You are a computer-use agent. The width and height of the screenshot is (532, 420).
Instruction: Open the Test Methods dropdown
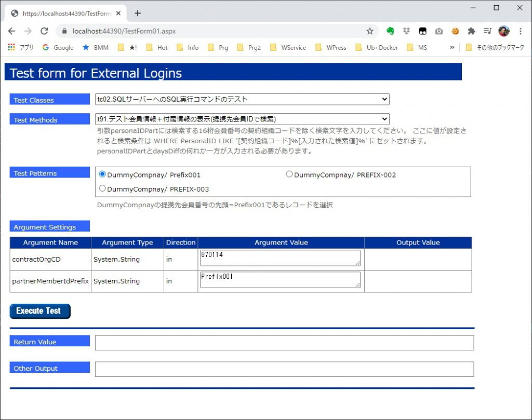242,119
